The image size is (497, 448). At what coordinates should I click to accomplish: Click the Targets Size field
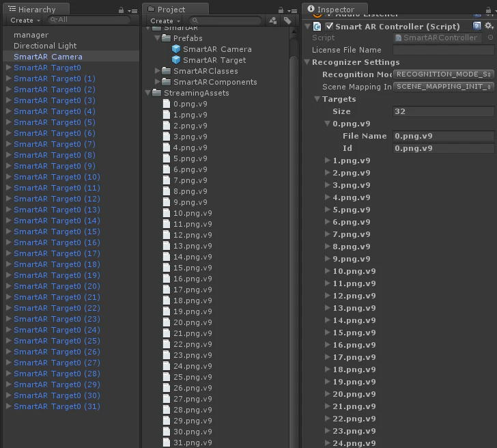coord(444,111)
